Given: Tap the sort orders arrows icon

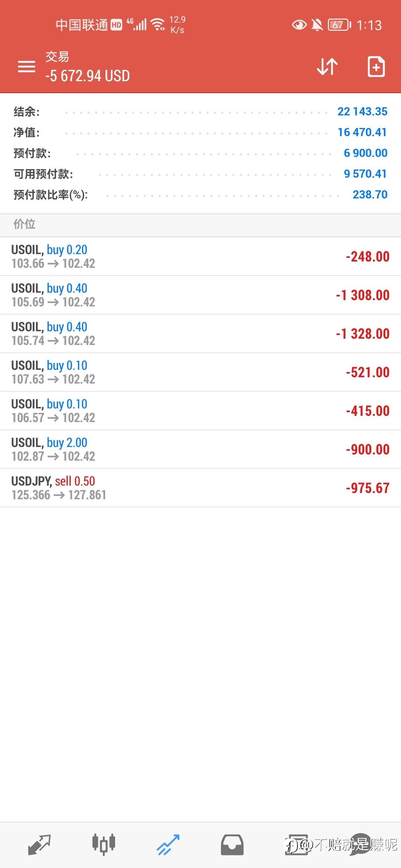Looking at the screenshot, I should pyautogui.click(x=327, y=67).
